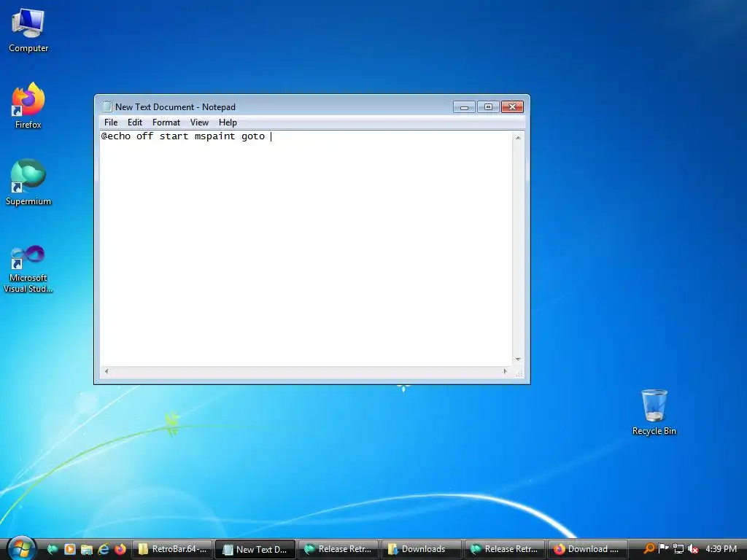The height and width of the screenshot is (560, 747).
Task: Click the word 'start' in the Notepad text
Action: click(174, 136)
